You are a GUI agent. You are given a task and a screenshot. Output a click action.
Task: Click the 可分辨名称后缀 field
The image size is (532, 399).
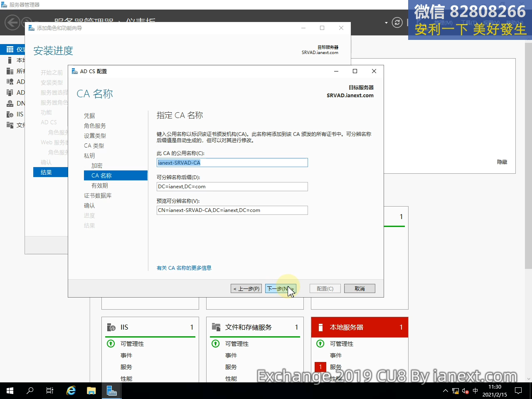point(232,186)
